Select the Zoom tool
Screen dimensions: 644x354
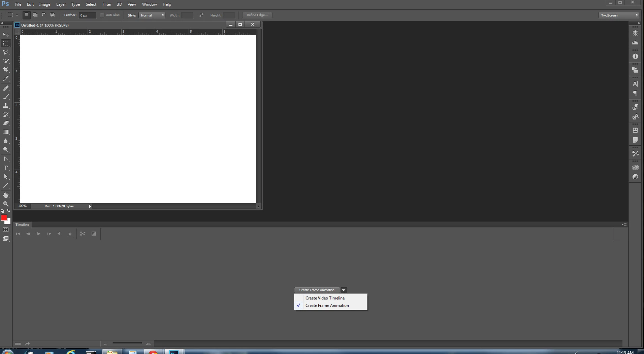click(6, 204)
